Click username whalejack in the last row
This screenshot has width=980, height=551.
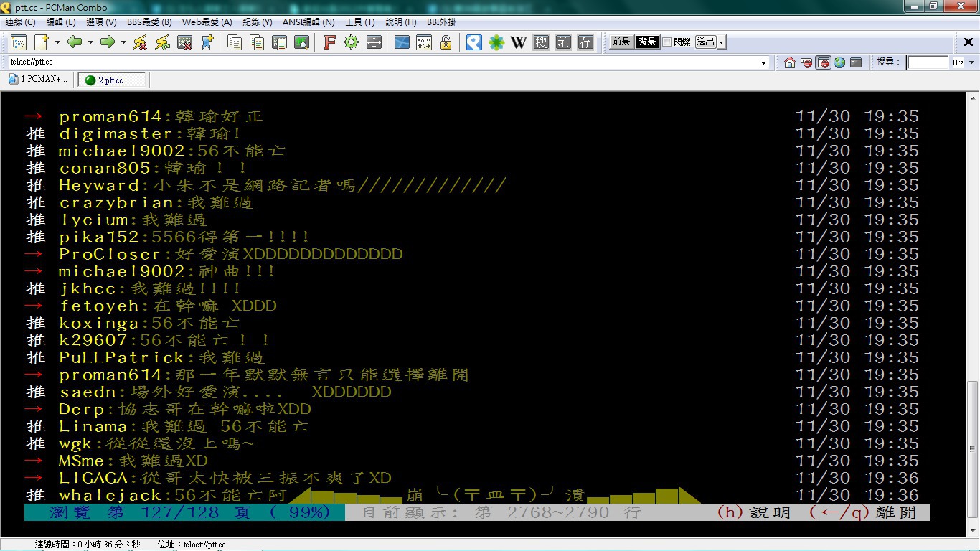[111, 495]
